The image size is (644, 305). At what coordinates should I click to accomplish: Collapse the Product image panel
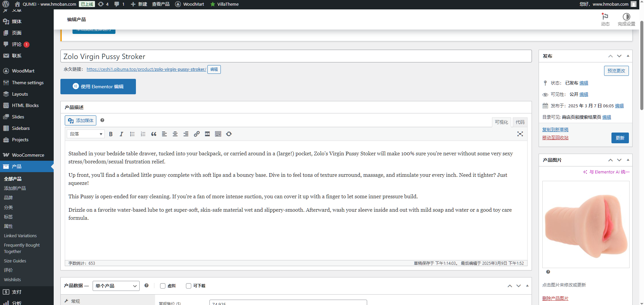pyautogui.click(x=628, y=160)
